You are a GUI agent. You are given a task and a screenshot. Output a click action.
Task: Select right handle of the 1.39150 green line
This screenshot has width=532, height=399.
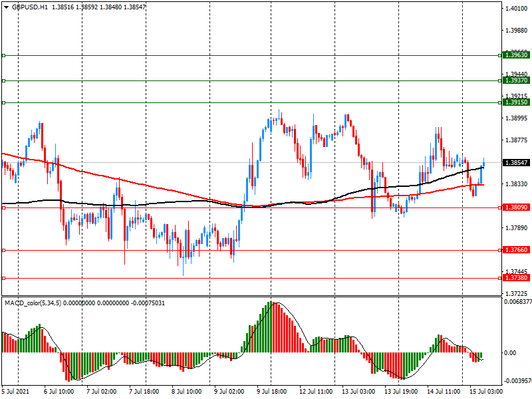click(500, 102)
